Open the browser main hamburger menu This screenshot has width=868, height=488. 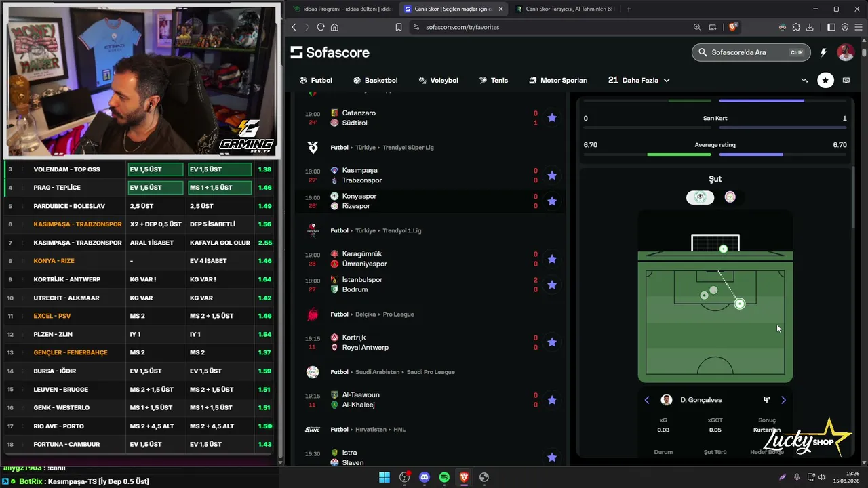coord(858,27)
